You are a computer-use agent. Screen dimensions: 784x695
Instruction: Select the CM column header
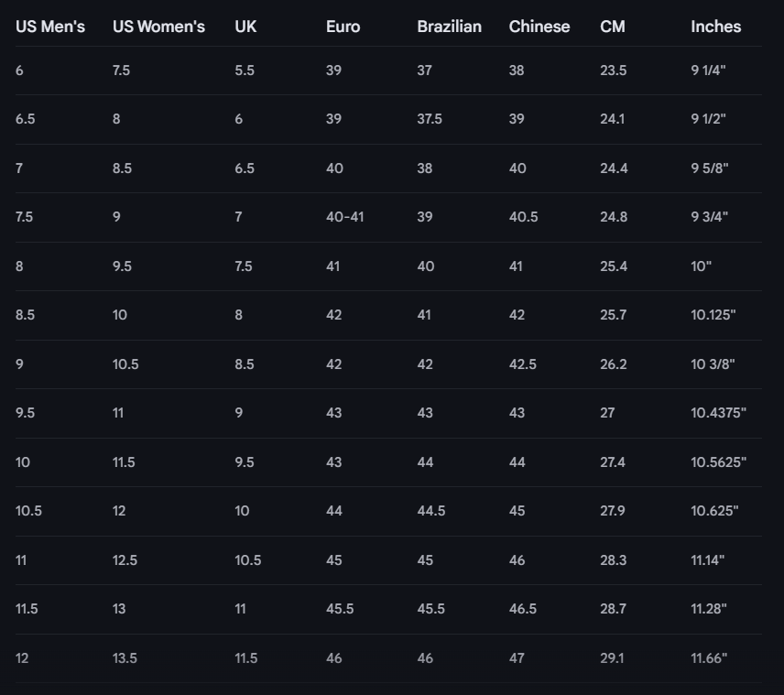[613, 27]
